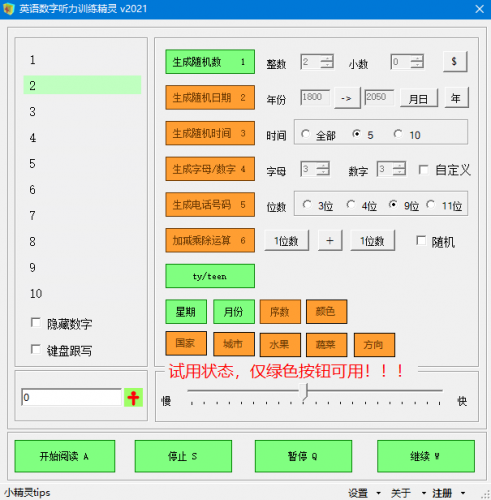Select the 全部 time radio button

(x=305, y=134)
